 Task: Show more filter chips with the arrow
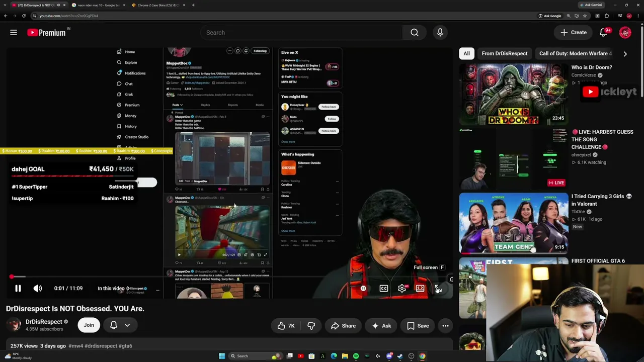625,54
